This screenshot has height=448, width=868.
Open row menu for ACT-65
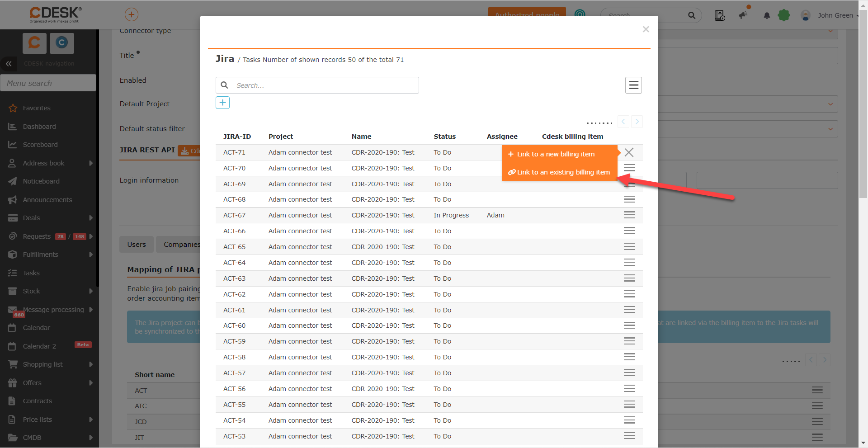[629, 247]
